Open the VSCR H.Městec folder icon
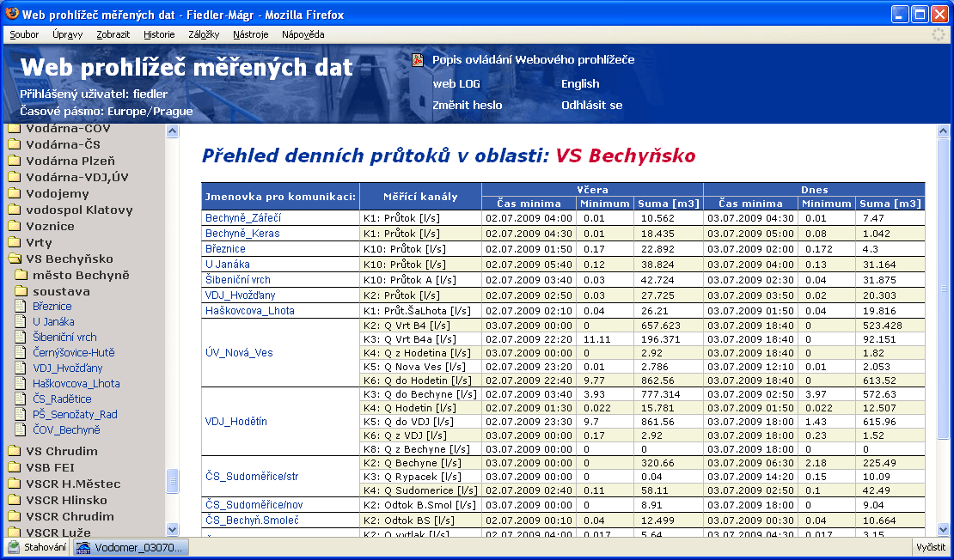 15,484
